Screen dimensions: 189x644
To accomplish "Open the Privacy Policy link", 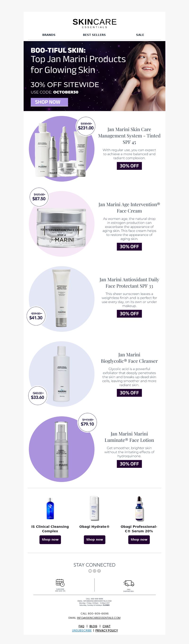I will [x=107, y=630].
